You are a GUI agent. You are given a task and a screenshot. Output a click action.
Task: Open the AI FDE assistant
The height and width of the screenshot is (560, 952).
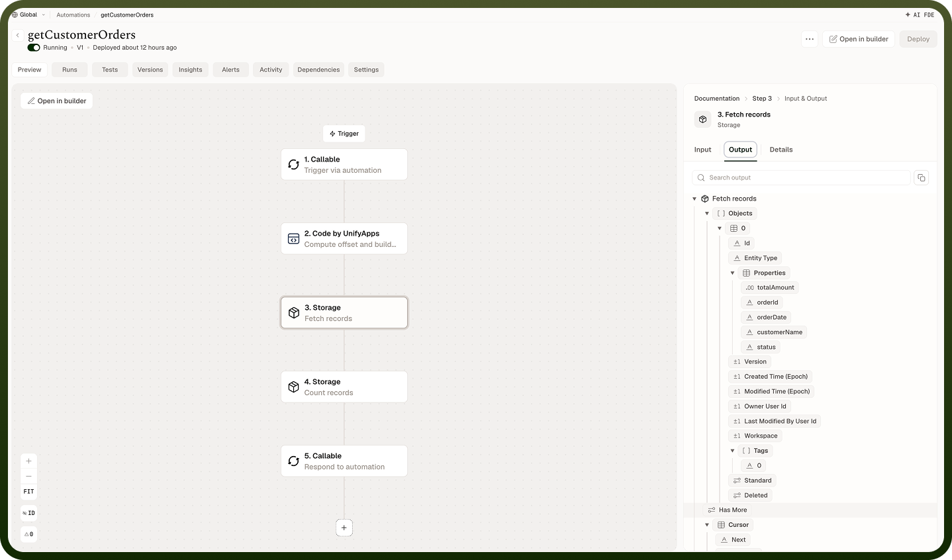coord(920,15)
